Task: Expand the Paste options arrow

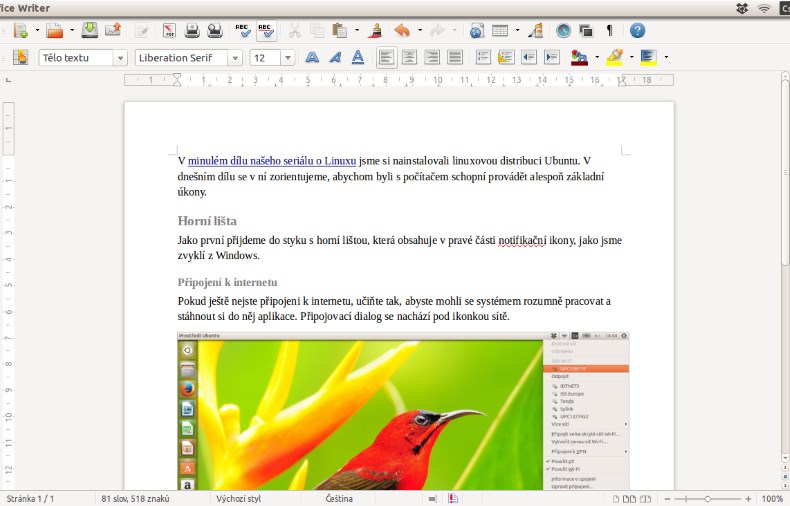Action: pos(357,31)
